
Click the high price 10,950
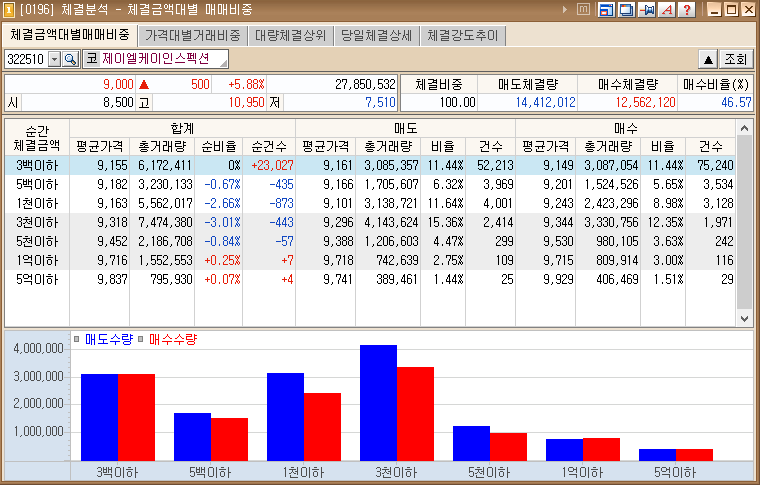246,102
